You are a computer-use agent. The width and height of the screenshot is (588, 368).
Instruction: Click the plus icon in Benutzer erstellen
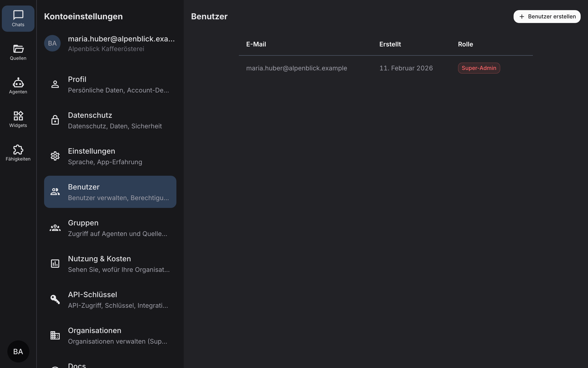click(x=522, y=17)
